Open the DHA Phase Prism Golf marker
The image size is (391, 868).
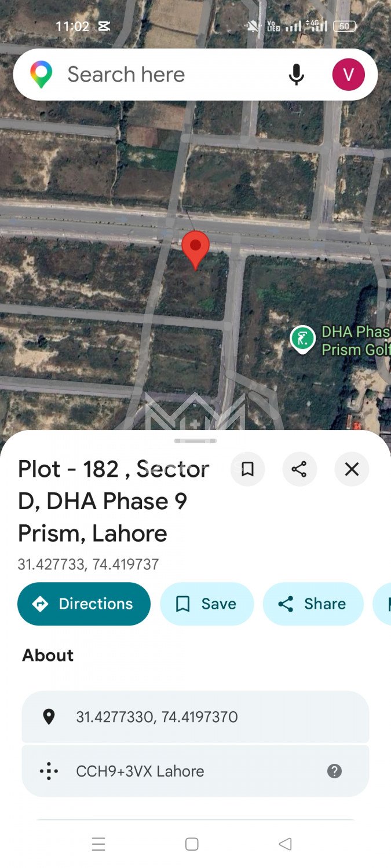click(302, 340)
